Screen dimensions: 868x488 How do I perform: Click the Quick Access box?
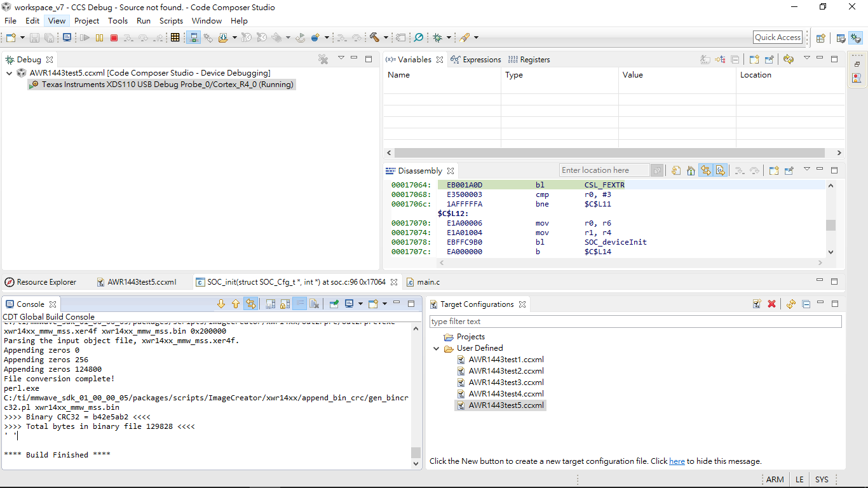(x=777, y=37)
